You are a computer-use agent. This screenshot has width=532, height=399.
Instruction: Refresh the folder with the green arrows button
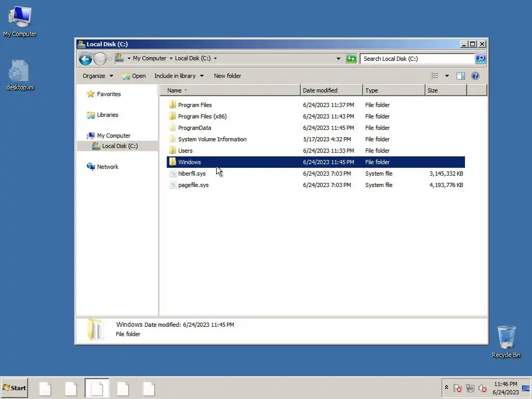pos(351,59)
